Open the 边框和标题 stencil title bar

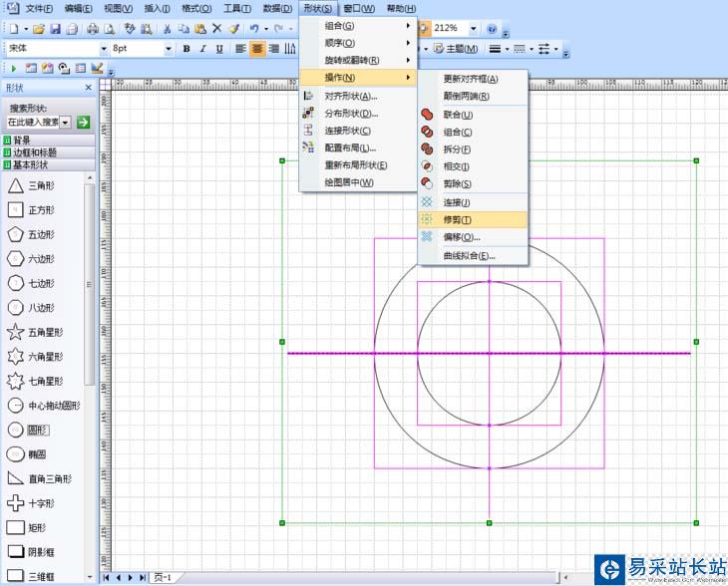pos(35,152)
